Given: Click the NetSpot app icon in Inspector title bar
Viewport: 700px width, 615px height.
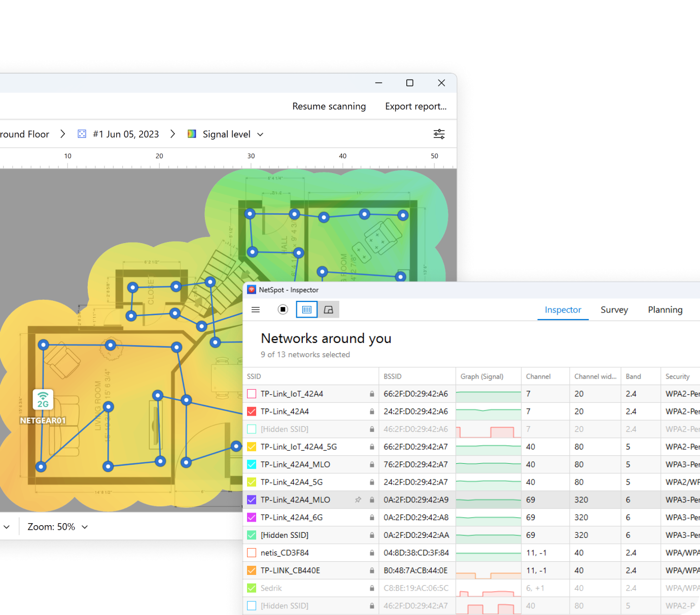Looking at the screenshot, I should tap(252, 290).
